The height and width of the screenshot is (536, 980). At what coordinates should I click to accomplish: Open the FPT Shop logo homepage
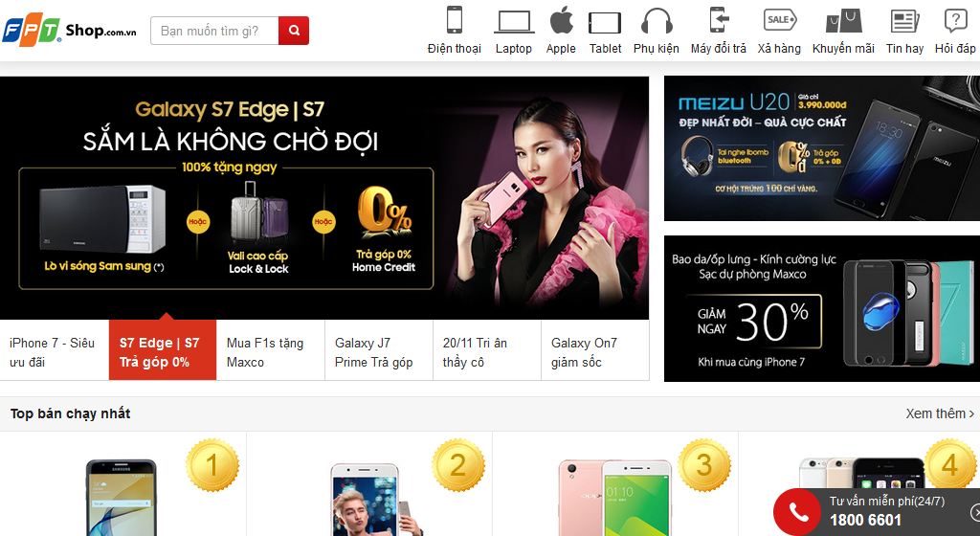coord(69,31)
